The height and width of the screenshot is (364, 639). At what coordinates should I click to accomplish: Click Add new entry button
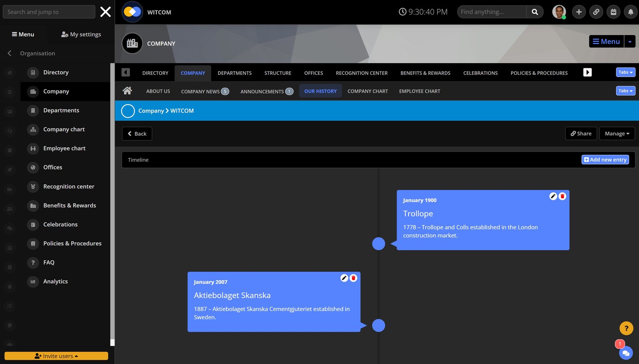pos(605,160)
